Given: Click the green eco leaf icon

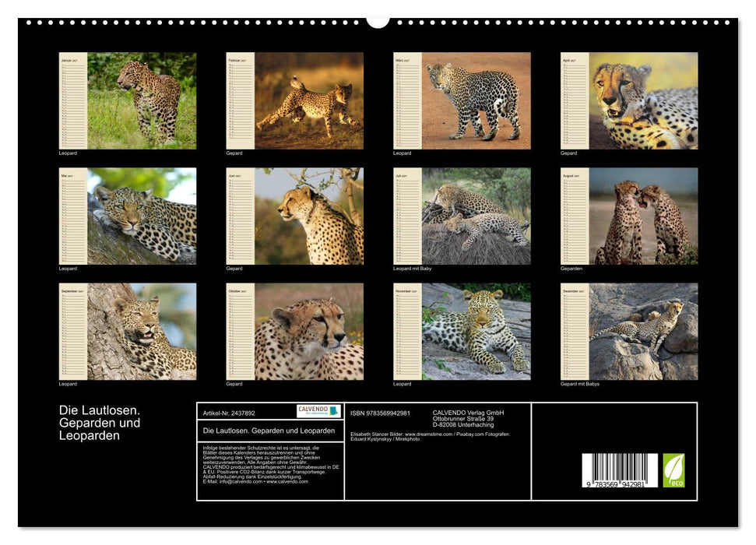Looking at the screenshot, I should point(673,470).
